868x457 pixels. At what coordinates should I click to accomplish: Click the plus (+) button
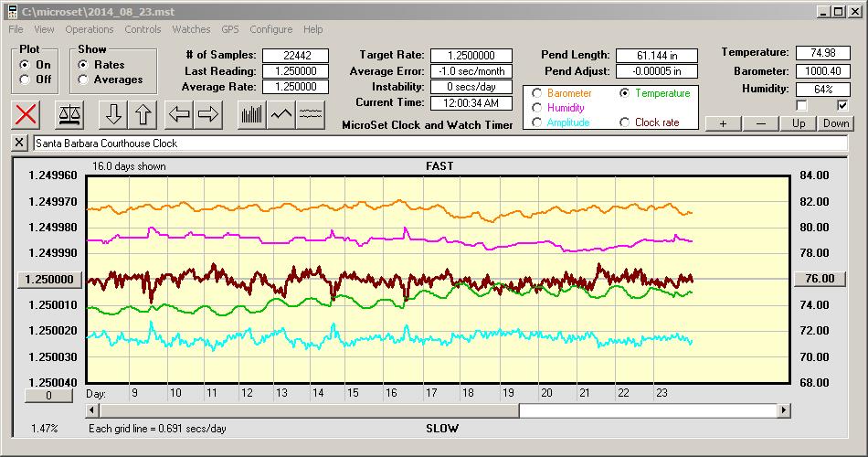(723, 123)
